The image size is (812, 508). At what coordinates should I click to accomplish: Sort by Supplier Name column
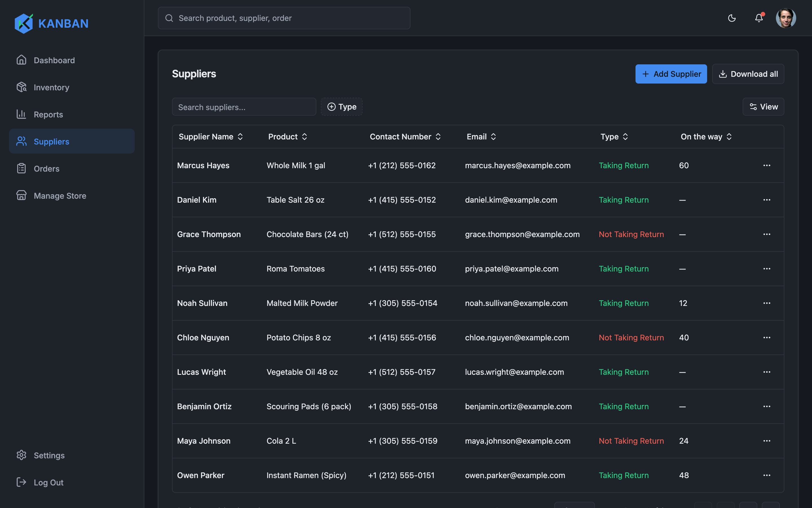pos(211,137)
